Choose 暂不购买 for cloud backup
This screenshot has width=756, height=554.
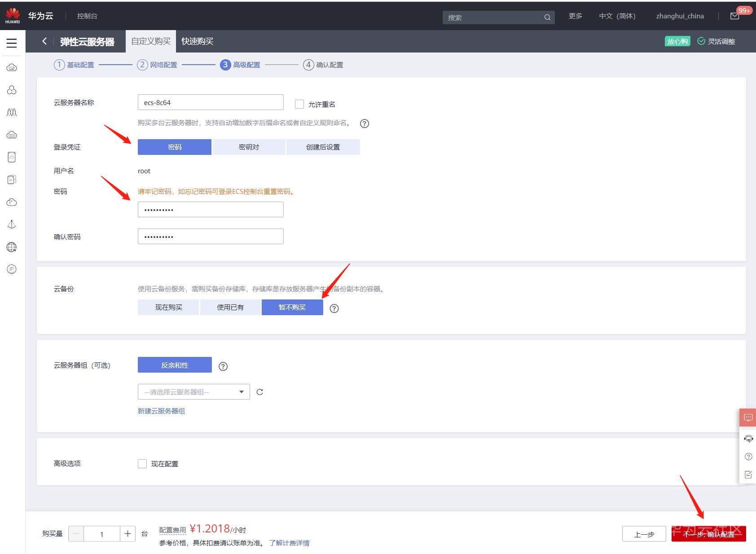292,307
